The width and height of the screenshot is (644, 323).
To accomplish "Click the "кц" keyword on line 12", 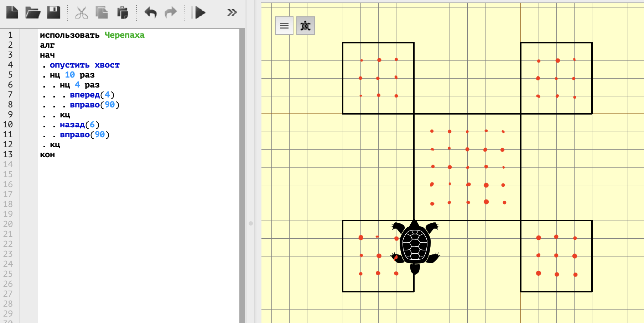I will pos(55,145).
